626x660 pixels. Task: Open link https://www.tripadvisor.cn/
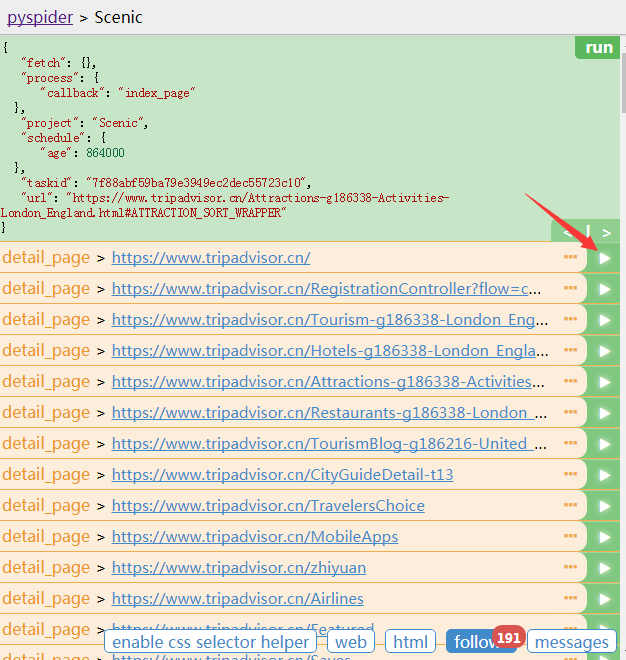[x=211, y=258]
